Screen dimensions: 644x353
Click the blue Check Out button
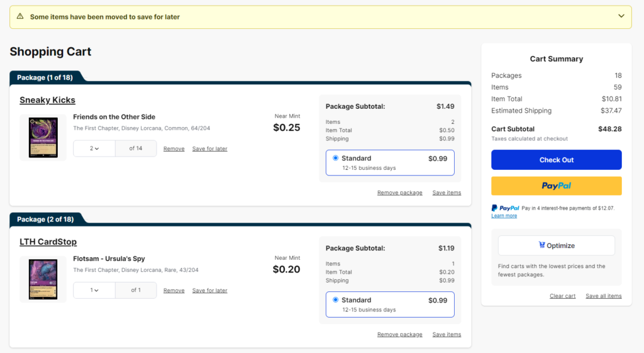click(x=556, y=160)
